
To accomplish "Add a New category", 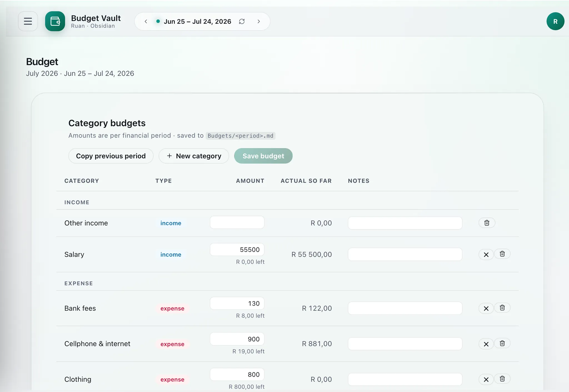I will (194, 156).
